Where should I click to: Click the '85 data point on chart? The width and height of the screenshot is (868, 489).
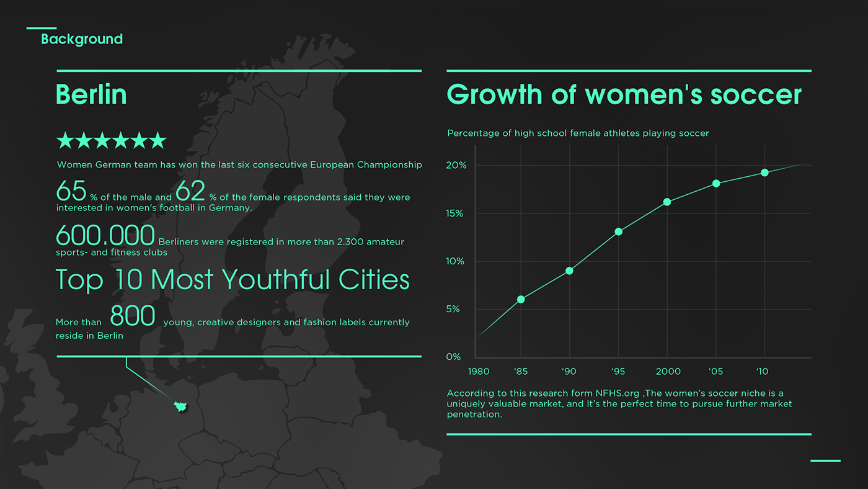521,299
